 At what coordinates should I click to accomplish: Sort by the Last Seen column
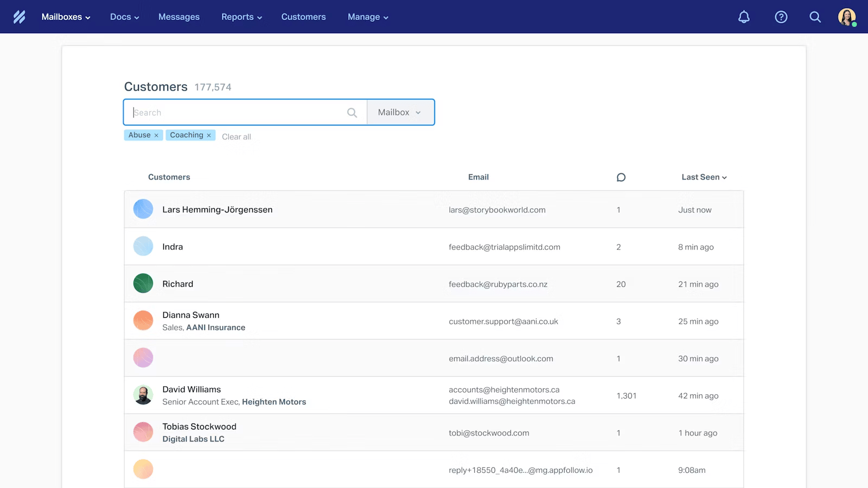click(x=704, y=177)
